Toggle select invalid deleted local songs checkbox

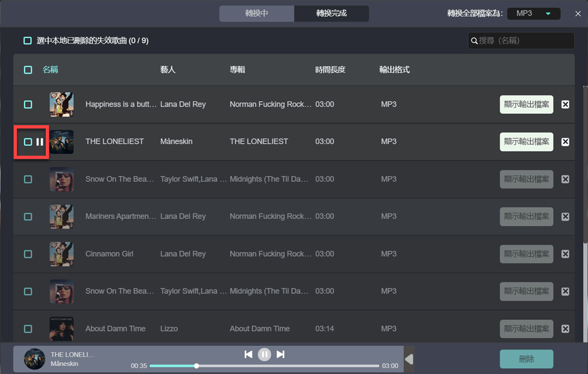pos(27,40)
